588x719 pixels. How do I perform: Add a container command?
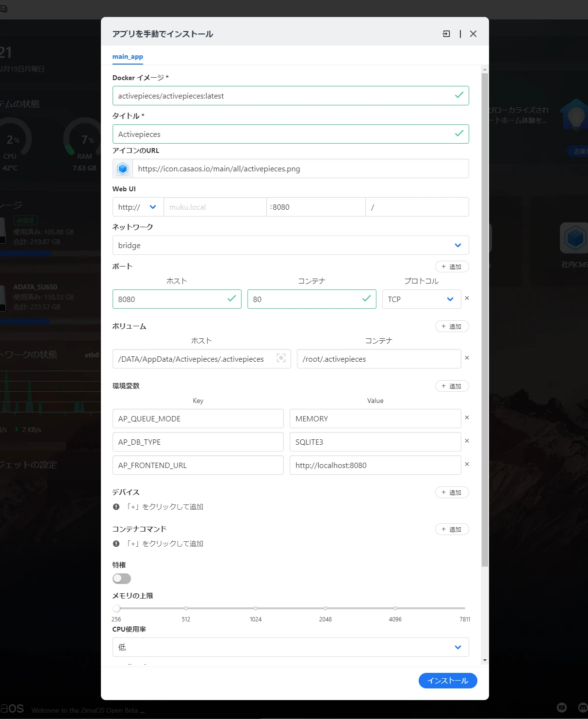pyautogui.click(x=452, y=529)
